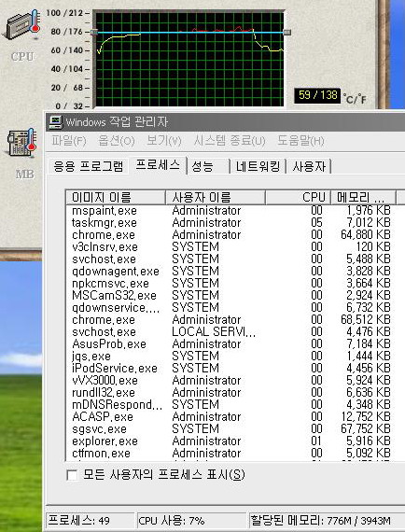Select the MSCamS32.exe process row
Screen dimensions: 405x532
231,296
